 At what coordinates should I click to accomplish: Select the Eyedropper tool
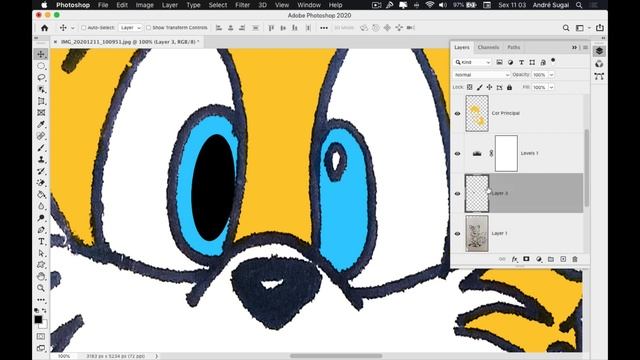point(41,124)
